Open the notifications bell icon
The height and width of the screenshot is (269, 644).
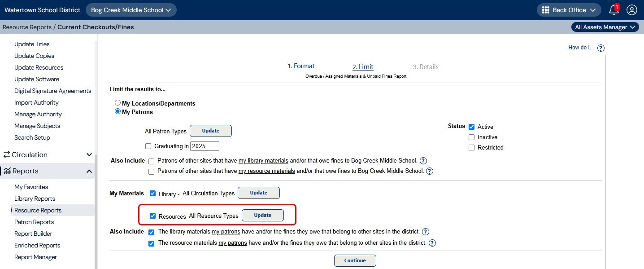point(614,10)
